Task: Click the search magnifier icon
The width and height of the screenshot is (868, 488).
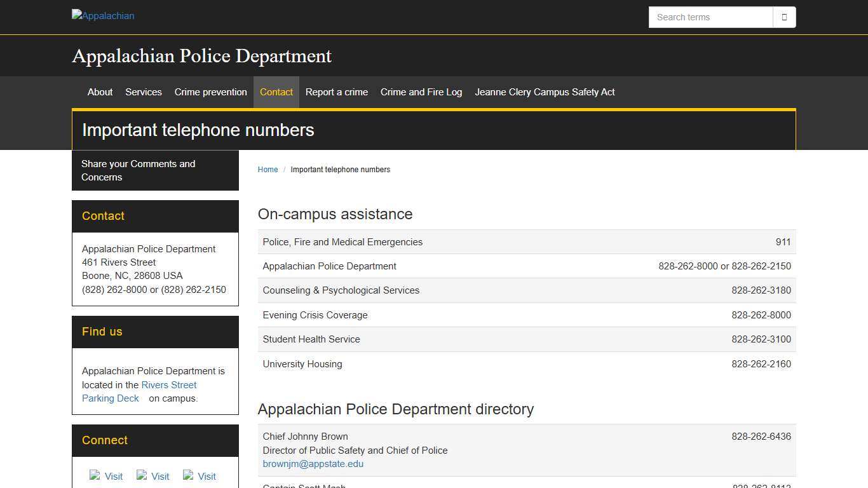Action: [x=784, y=17]
